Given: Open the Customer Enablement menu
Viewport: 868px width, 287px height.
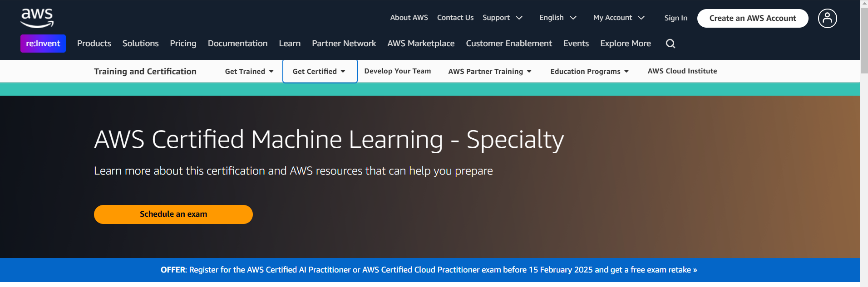Looking at the screenshot, I should click(509, 44).
